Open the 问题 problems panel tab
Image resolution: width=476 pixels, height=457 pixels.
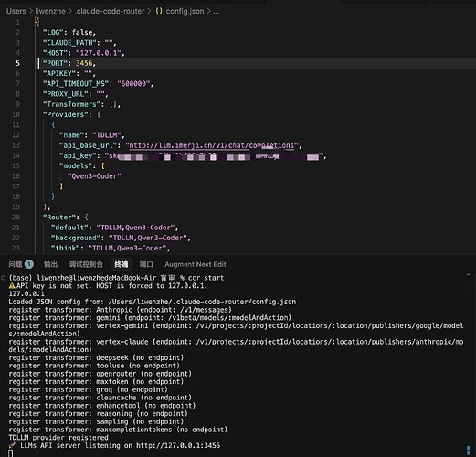16,264
